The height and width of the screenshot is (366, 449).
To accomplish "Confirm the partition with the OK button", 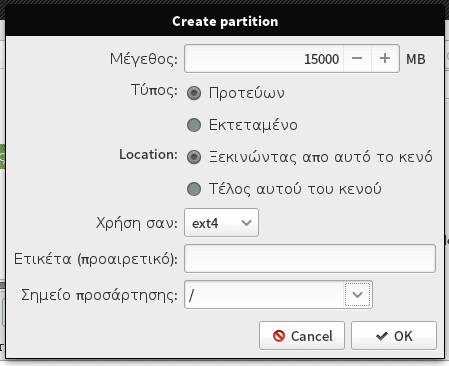I will [x=394, y=336].
